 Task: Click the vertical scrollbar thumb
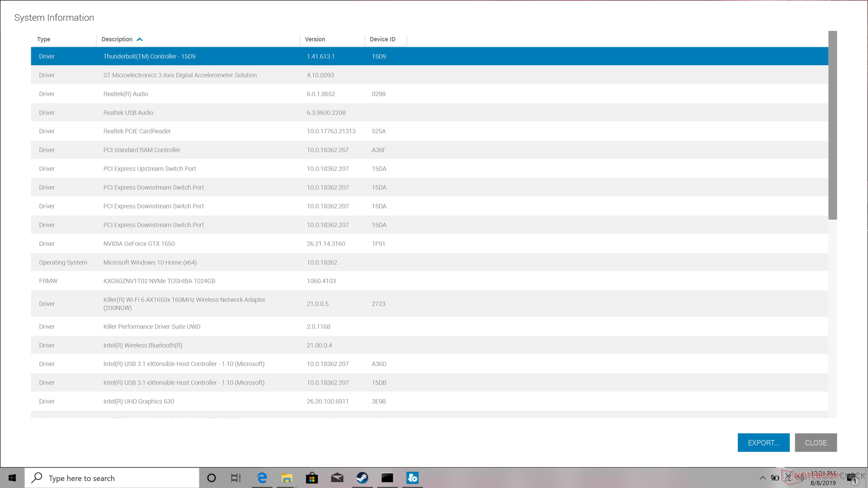tap(832, 125)
